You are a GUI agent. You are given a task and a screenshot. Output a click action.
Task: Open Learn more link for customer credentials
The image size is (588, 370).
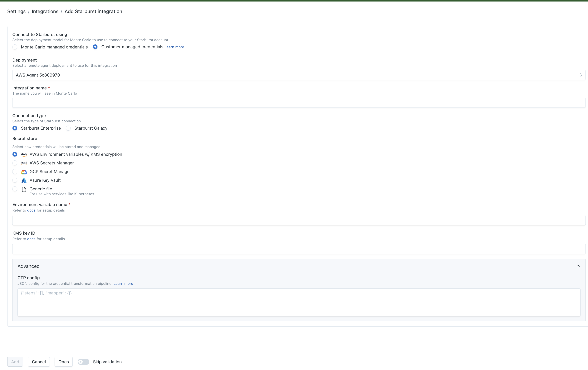pos(174,47)
